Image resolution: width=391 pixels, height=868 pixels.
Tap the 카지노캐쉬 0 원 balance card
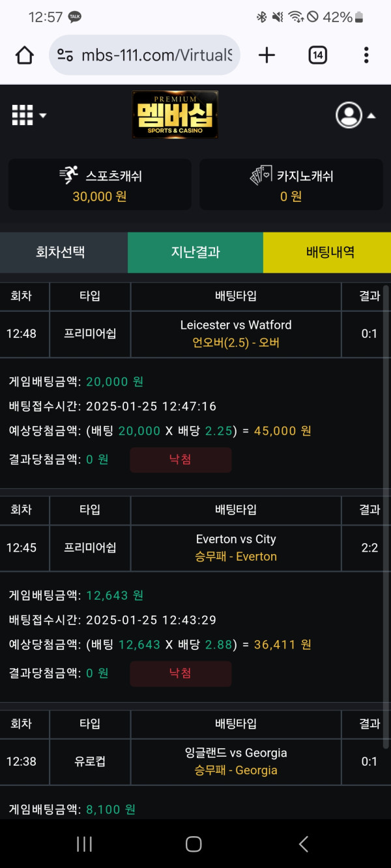click(291, 185)
